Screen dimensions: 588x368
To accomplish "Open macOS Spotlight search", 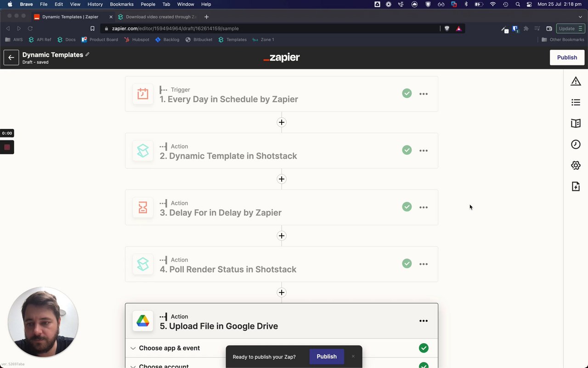I will (518, 4).
